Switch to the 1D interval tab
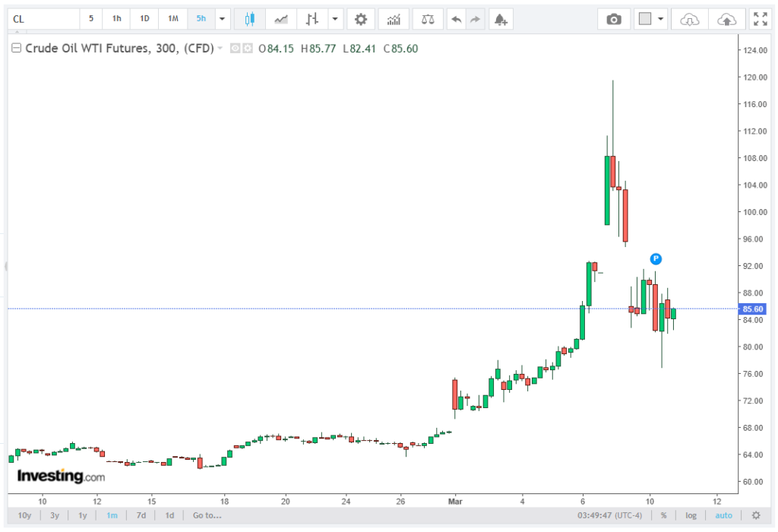The width and height of the screenshot is (778, 532). (144, 18)
